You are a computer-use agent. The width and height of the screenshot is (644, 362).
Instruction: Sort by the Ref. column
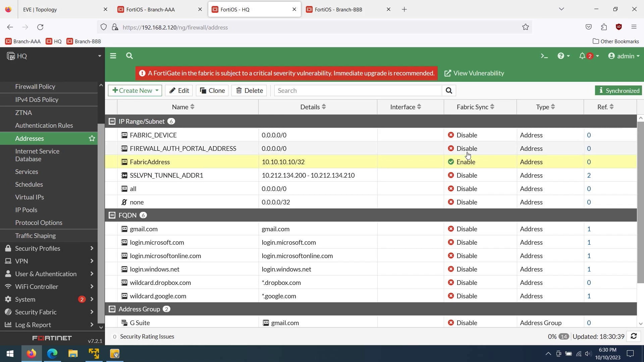(605, 107)
